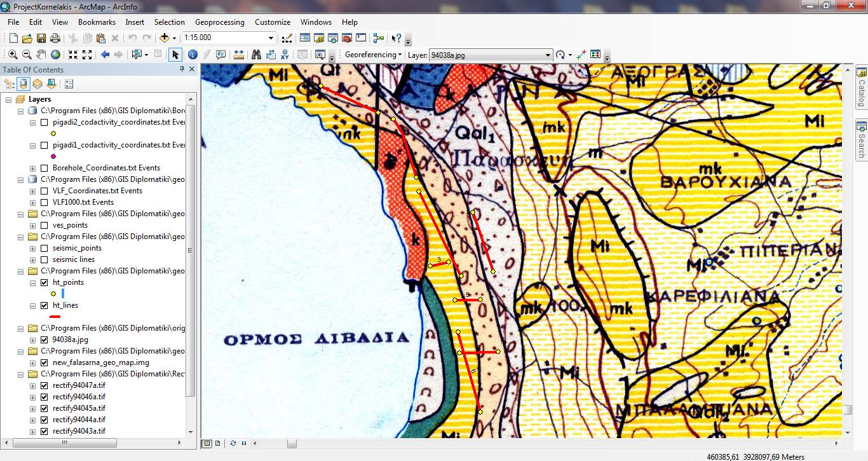Open the Find binoculars tool
868x461 pixels.
pyautogui.click(x=257, y=55)
